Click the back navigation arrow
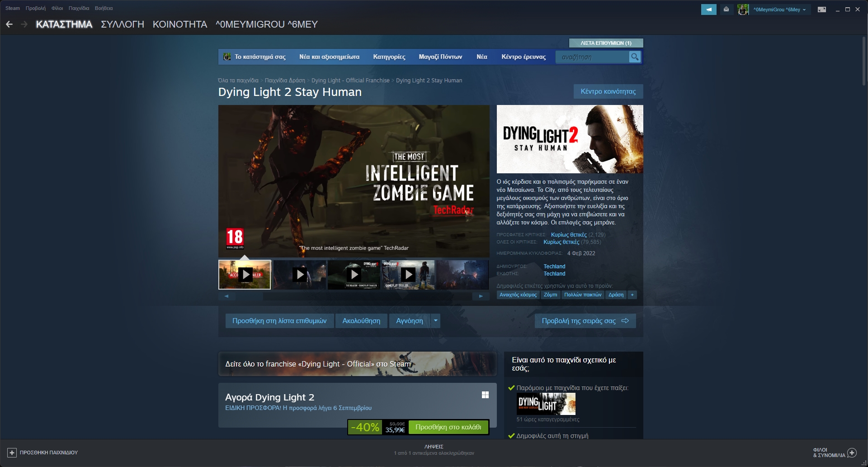The image size is (868, 467). tap(9, 24)
